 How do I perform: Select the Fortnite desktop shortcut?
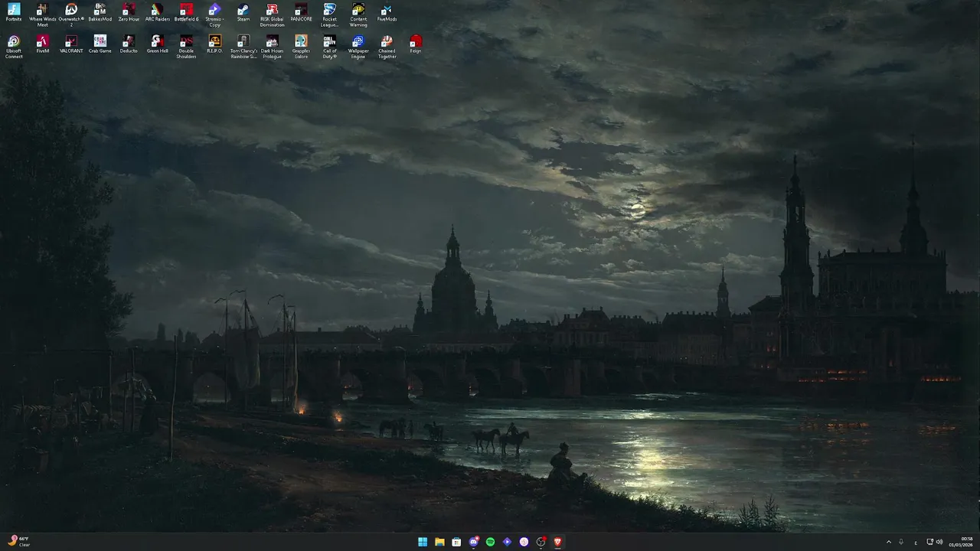[x=14, y=12]
